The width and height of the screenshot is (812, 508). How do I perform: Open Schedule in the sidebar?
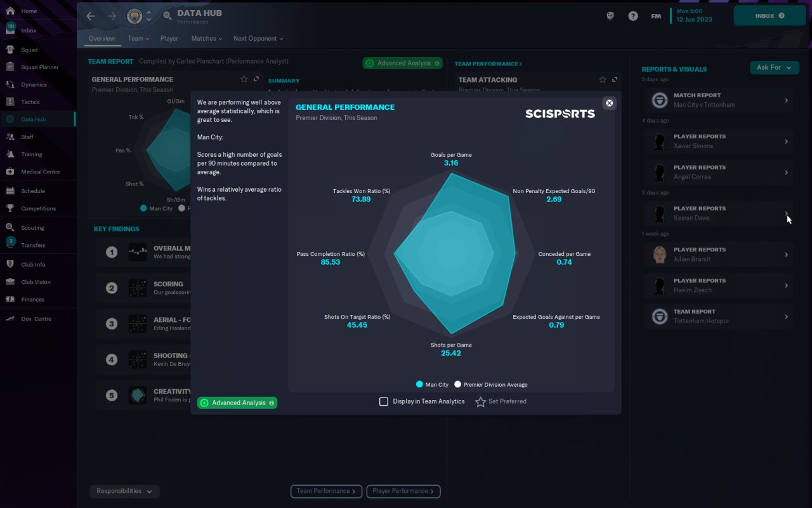(38, 190)
